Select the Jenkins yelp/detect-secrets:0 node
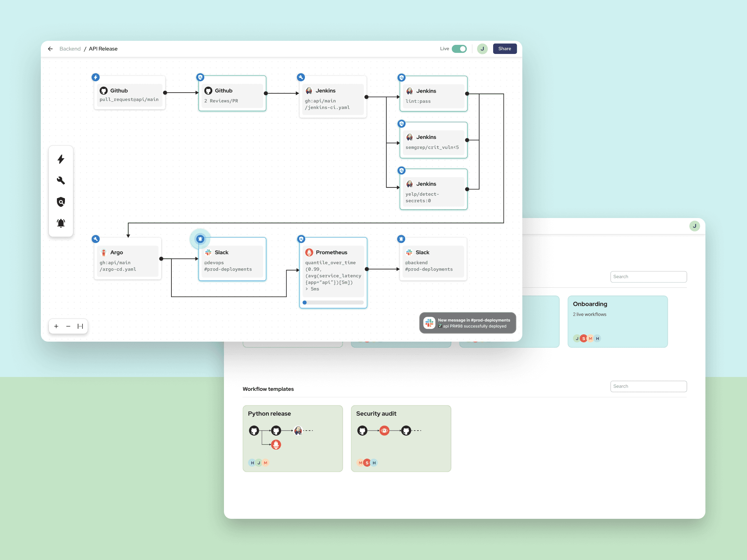 434,189
